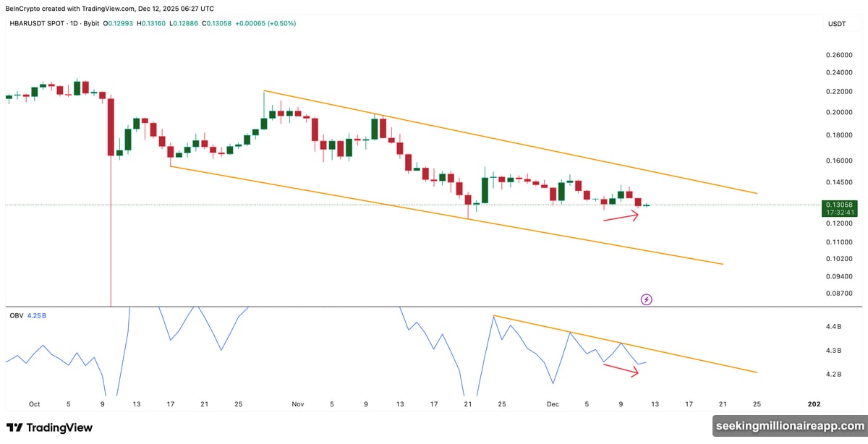Open the USDT currency selector
Screen dimensions: 868x444
pyautogui.click(x=836, y=25)
